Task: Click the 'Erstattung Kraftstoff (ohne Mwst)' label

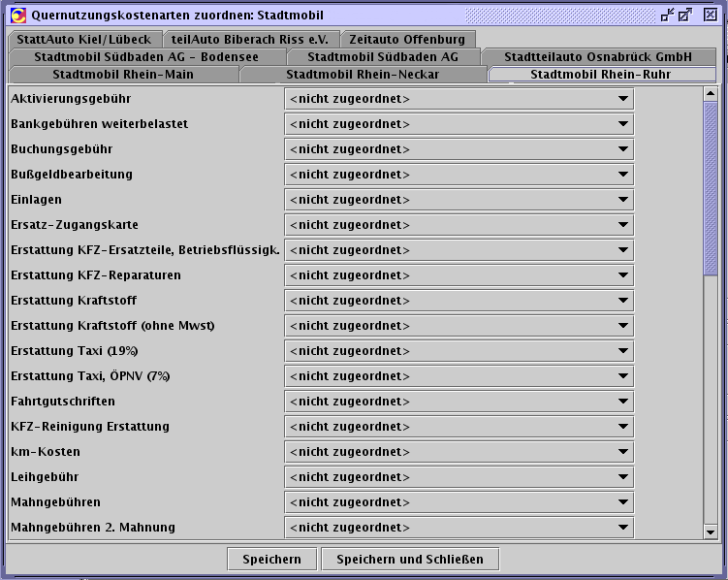Action: point(112,326)
